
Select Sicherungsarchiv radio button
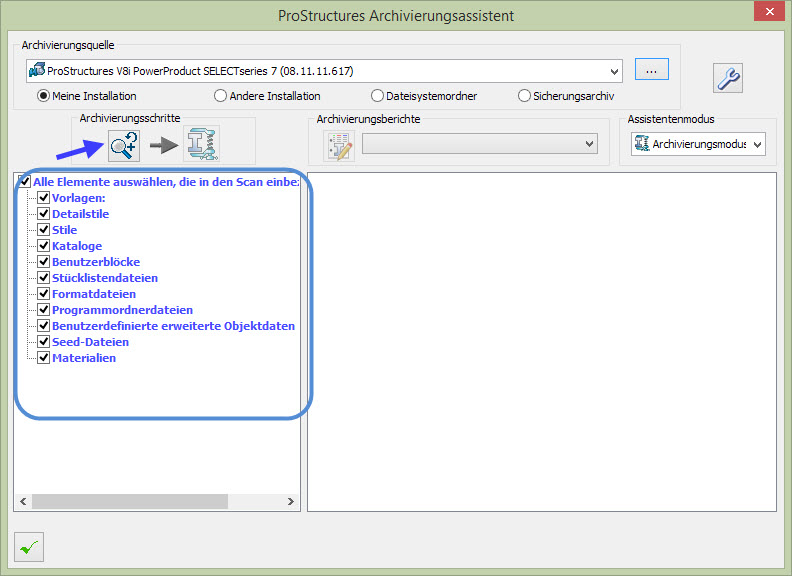tap(524, 95)
